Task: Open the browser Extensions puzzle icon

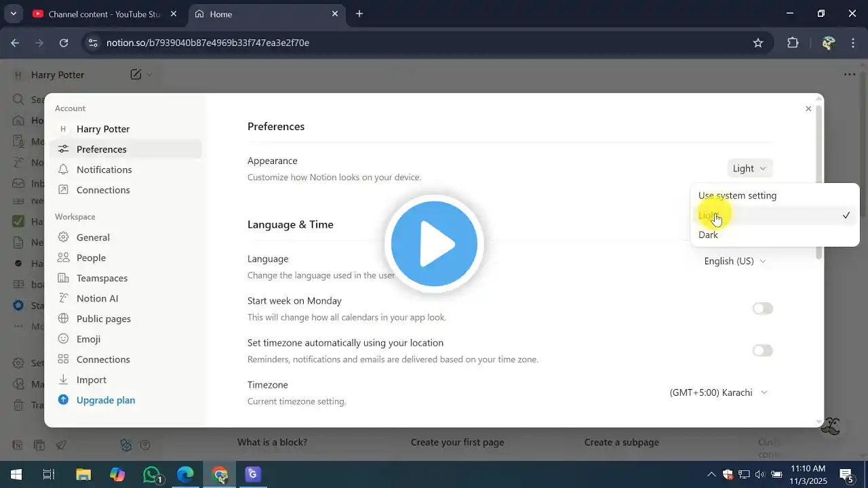Action: pos(793,43)
